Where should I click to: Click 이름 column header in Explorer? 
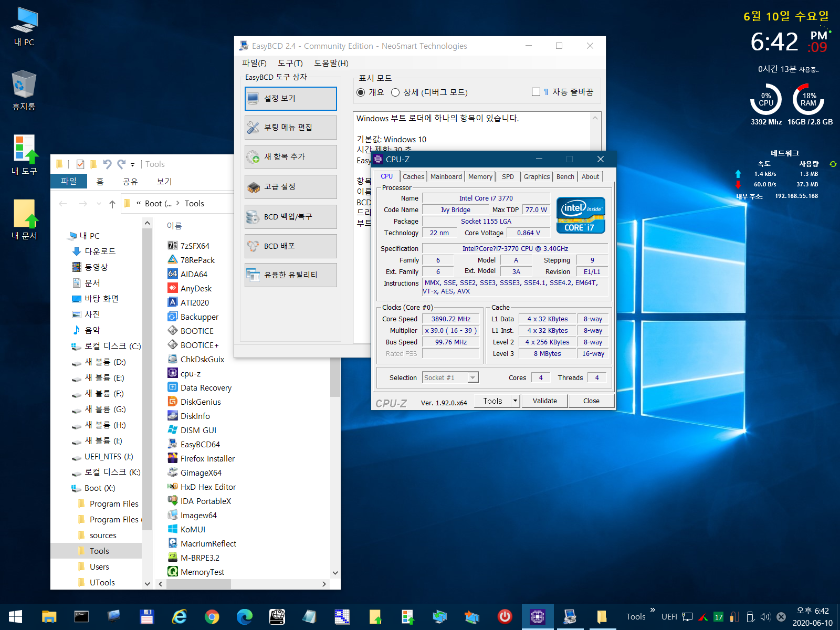tap(174, 226)
